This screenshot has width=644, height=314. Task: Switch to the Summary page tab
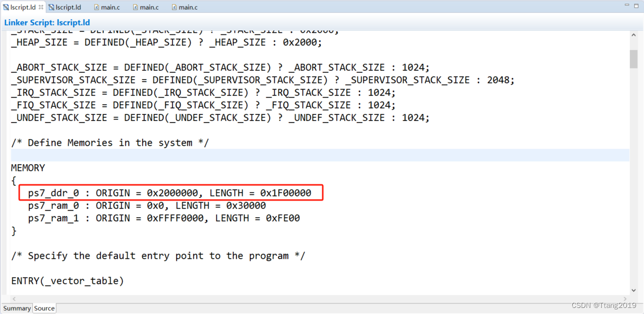click(17, 308)
